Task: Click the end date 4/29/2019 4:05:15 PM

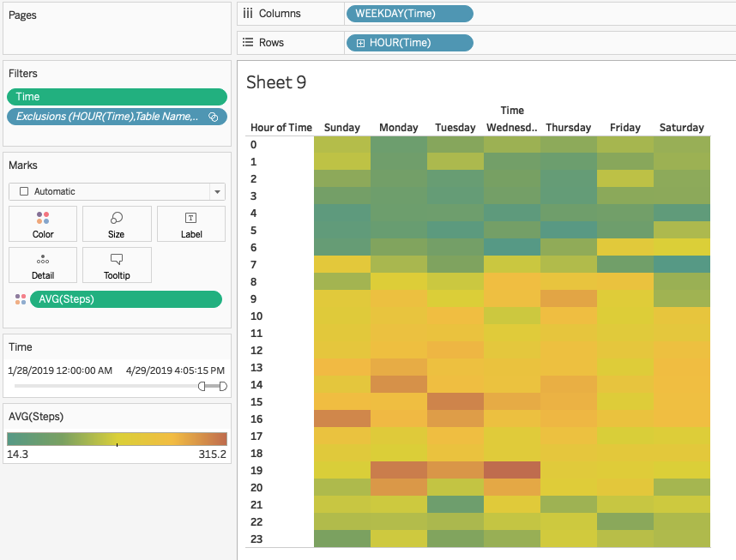Action: 175,370
